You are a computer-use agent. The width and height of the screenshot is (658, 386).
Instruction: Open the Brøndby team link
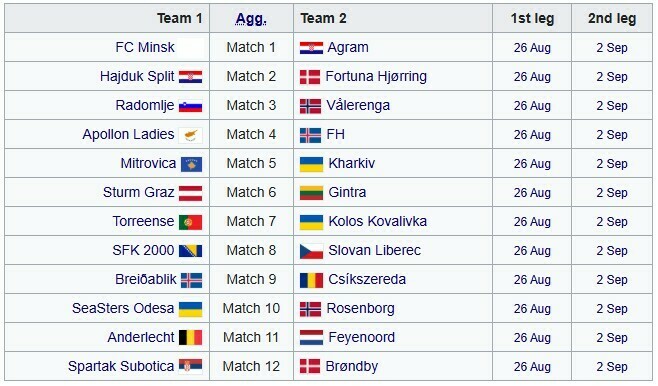[352, 366]
